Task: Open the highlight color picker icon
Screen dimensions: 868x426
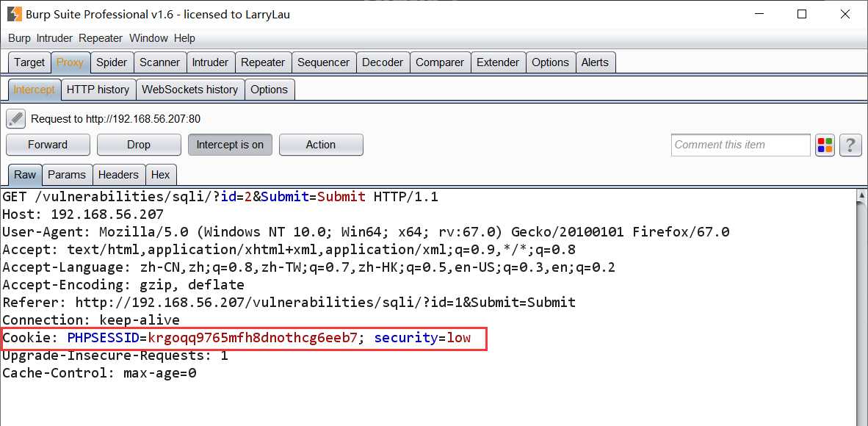Action: pyautogui.click(x=825, y=145)
